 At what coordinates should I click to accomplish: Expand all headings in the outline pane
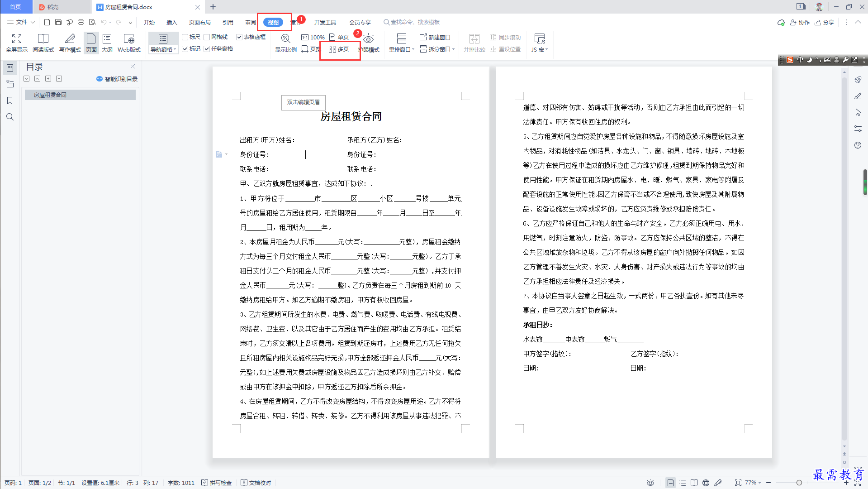click(27, 79)
